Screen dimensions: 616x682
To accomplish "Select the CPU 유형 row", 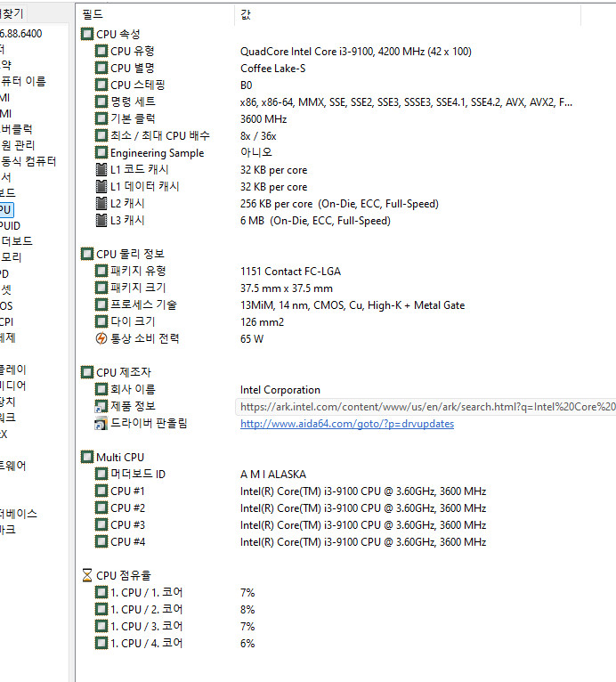I will point(132,51).
